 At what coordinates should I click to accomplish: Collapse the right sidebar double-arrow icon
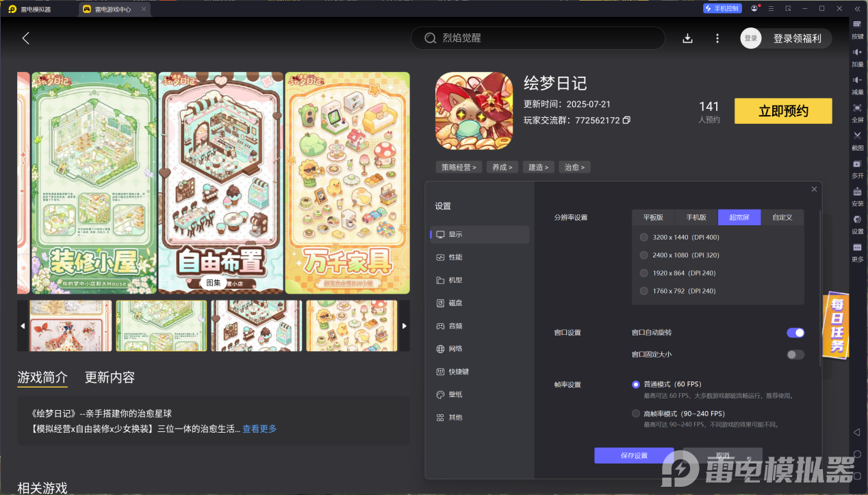(x=857, y=9)
